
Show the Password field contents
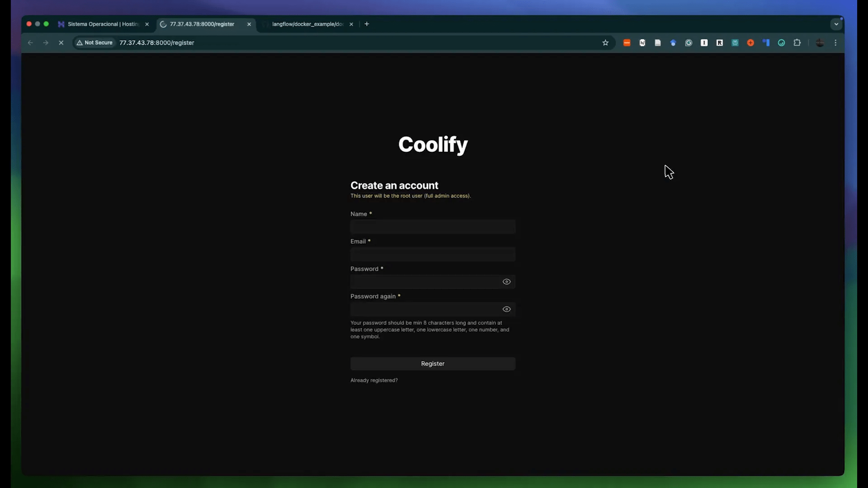[x=506, y=282]
